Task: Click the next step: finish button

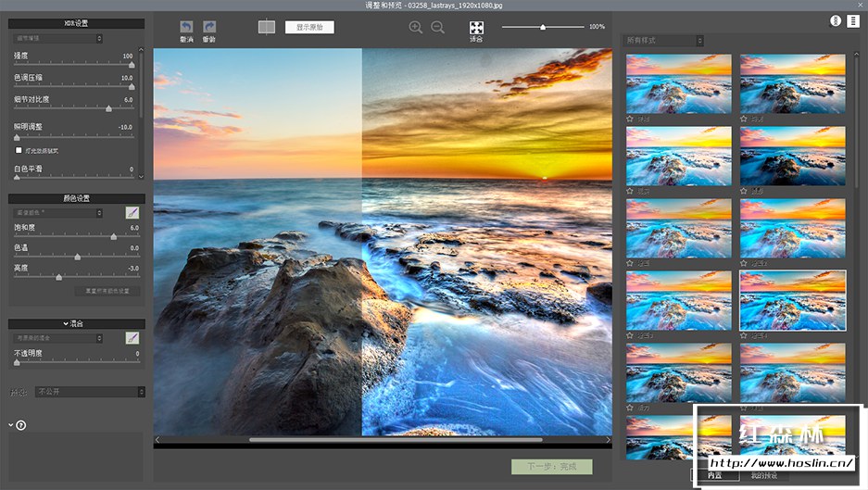Action: pos(551,467)
